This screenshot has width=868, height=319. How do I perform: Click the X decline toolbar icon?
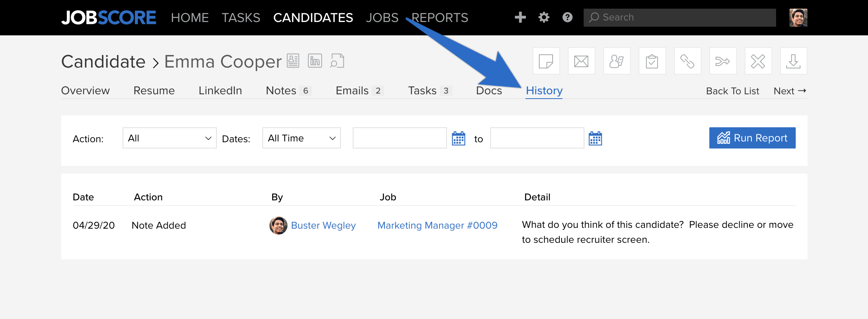click(758, 61)
